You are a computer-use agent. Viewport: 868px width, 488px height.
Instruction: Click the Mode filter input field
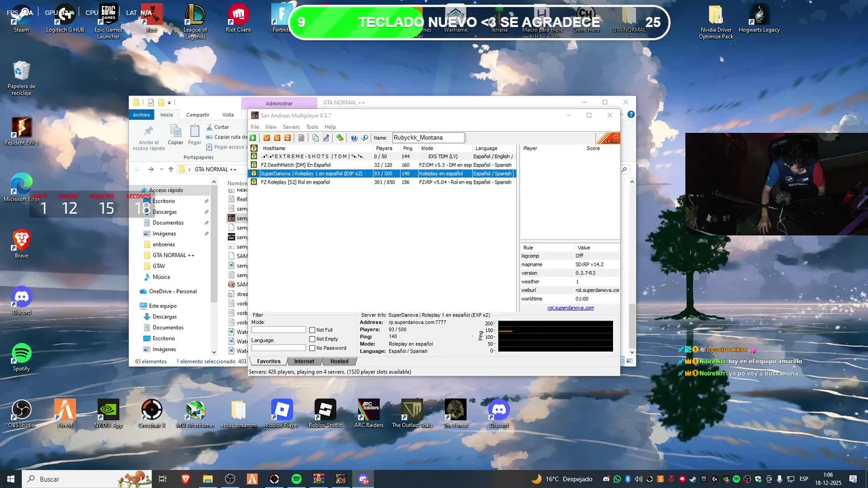tap(279, 330)
